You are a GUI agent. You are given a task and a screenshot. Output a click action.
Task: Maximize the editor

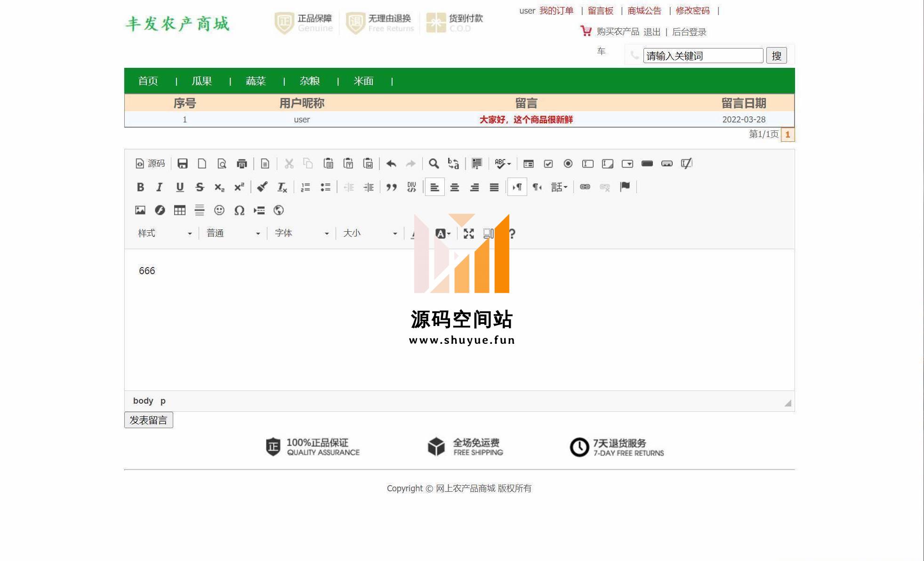point(469,233)
